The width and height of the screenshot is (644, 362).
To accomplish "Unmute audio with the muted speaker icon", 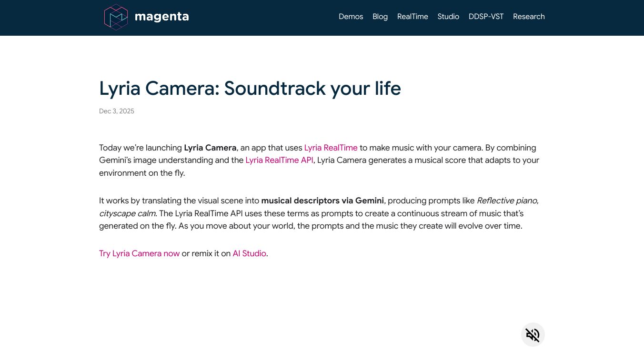I will (x=533, y=335).
